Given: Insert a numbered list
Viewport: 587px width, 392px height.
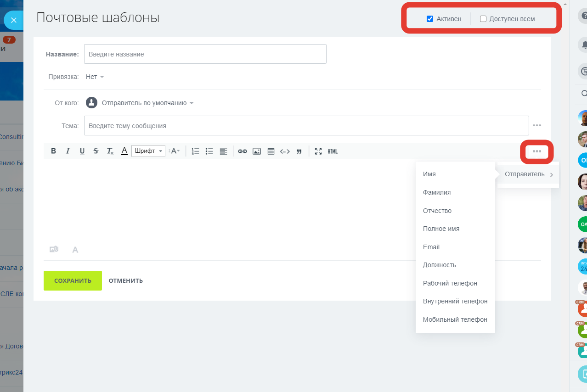Looking at the screenshot, I should pos(195,151).
